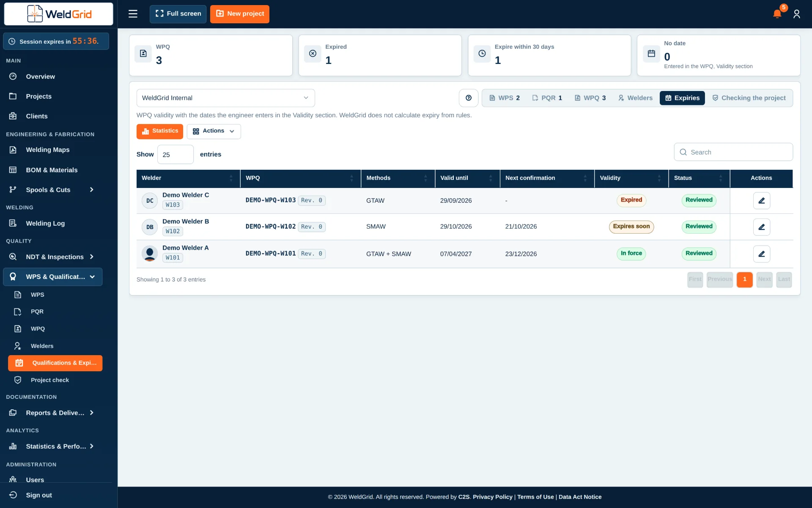This screenshot has width=812, height=508.
Task: Switch to the PQR 1 tab
Action: 547,98
